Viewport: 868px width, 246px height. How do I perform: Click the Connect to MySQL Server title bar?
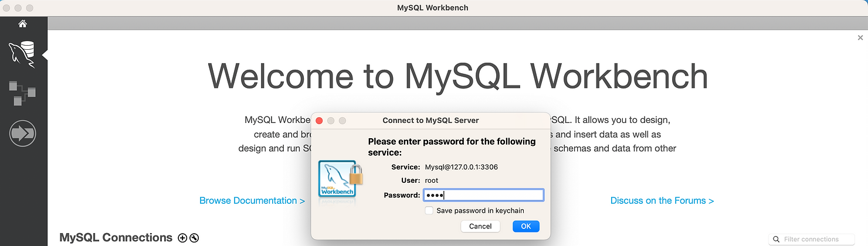[430, 121]
